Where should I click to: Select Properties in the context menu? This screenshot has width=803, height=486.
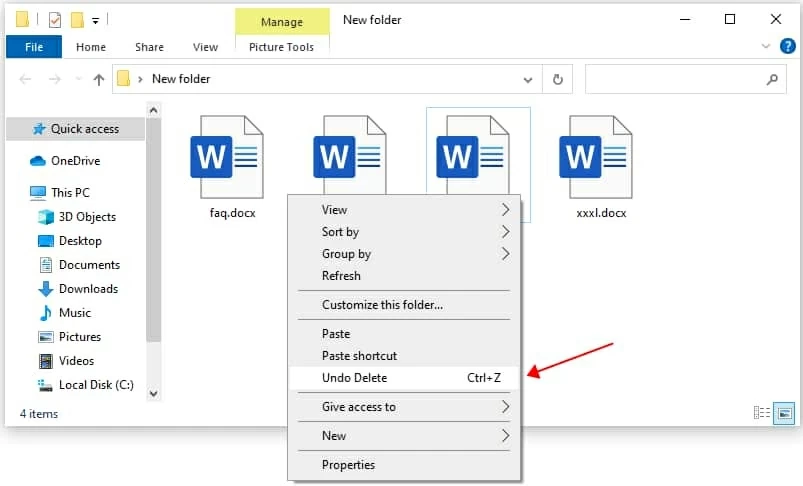pos(348,465)
